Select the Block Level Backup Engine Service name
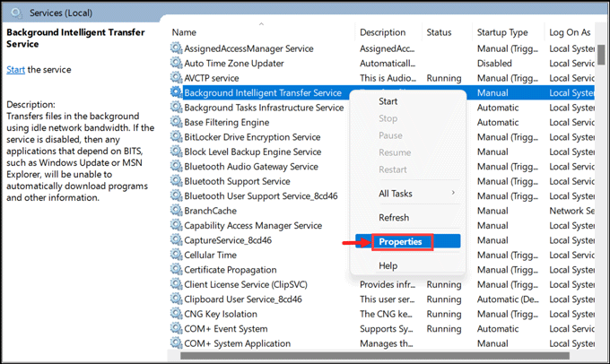Screen dimensions: 610x364 [x=252, y=152]
